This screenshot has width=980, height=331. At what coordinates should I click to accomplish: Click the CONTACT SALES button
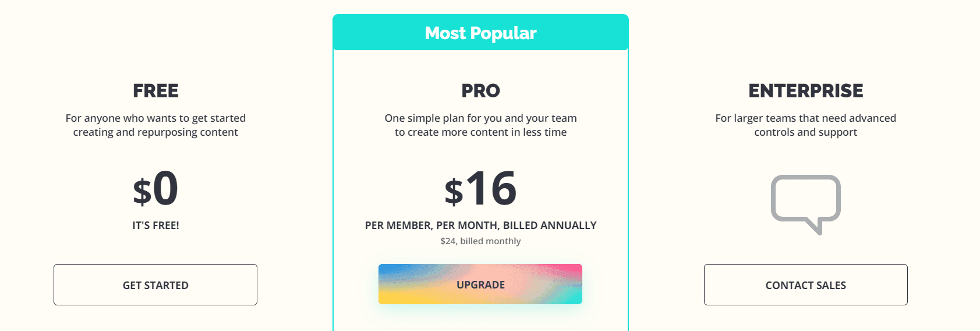pos(806,284)
